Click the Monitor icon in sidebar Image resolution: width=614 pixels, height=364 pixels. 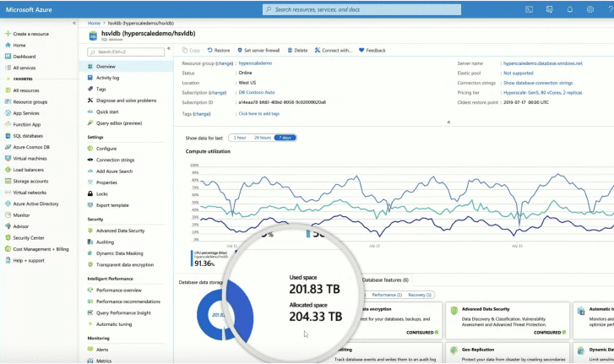(8, 215)
